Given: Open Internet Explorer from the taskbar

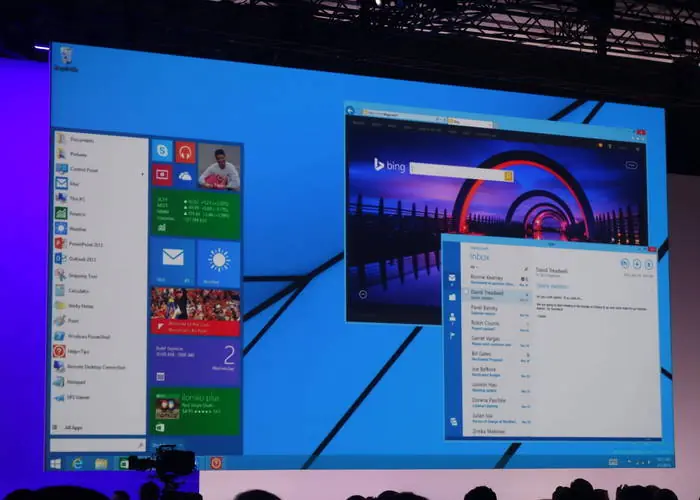Looking at the screenshot, I should click(x=78, y=464).
